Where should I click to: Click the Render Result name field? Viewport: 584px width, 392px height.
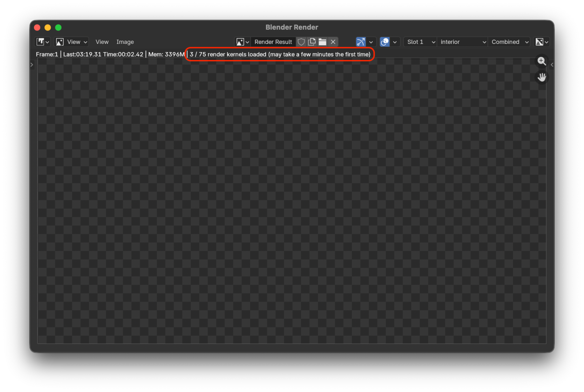273,42
